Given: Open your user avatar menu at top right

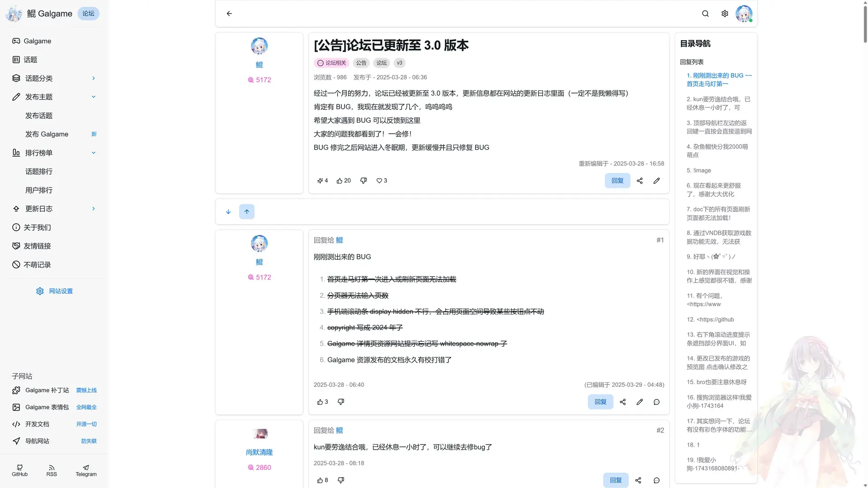Looking at the screenshot, I should pos(744,14).
